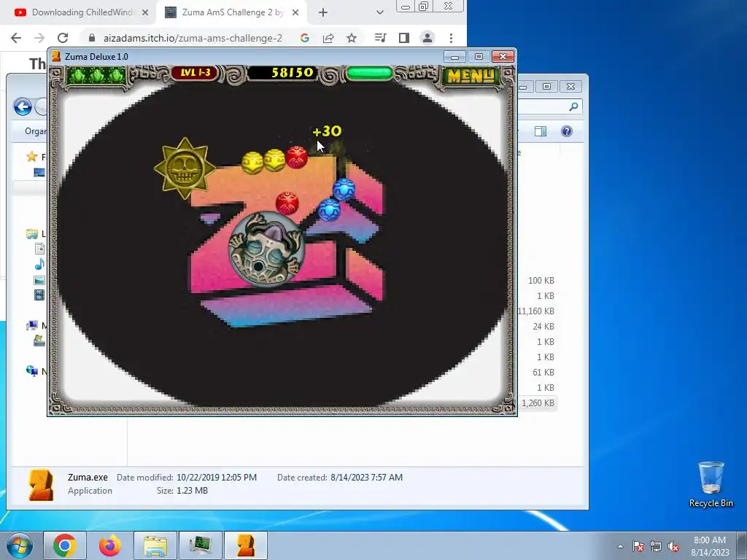747x560 pixels.
Task: Open File Explorer from taskbar
Action: [155, 545]
